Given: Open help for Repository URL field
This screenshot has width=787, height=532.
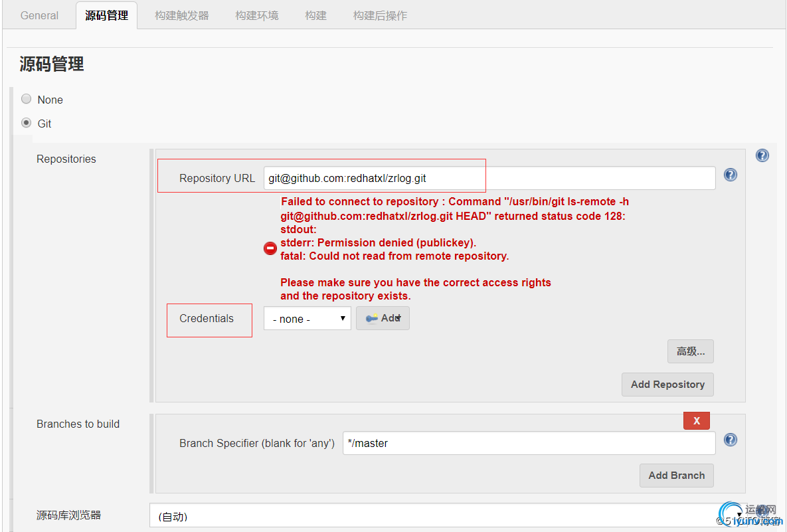Looking at the screenshot, I should pyautogui.click(x=731, y=175).
